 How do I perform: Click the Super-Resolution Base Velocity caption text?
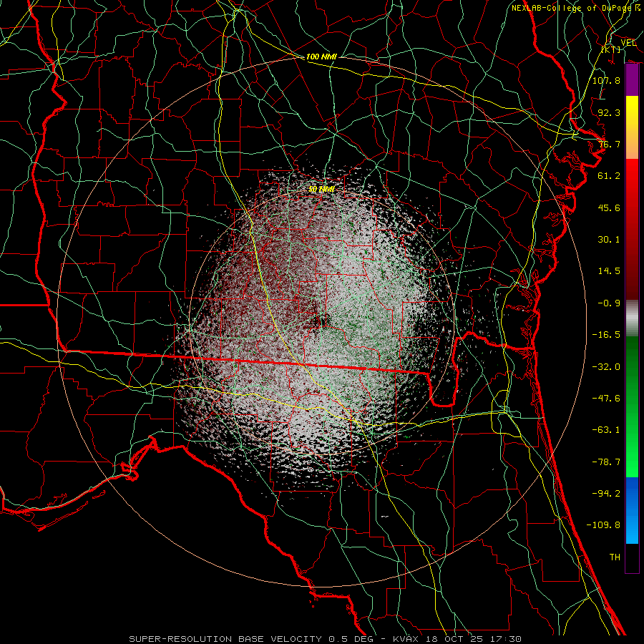click(x=326, y=639)
